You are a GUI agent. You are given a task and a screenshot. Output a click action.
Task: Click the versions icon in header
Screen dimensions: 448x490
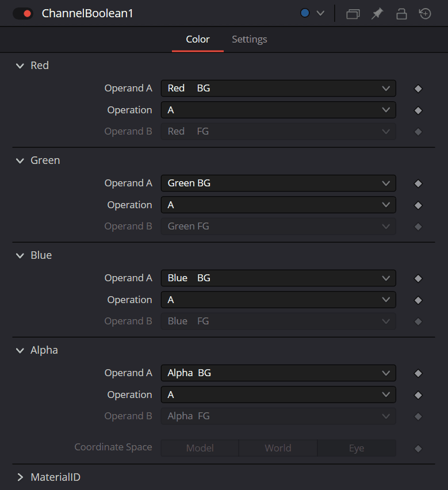[x=353, y=14]
